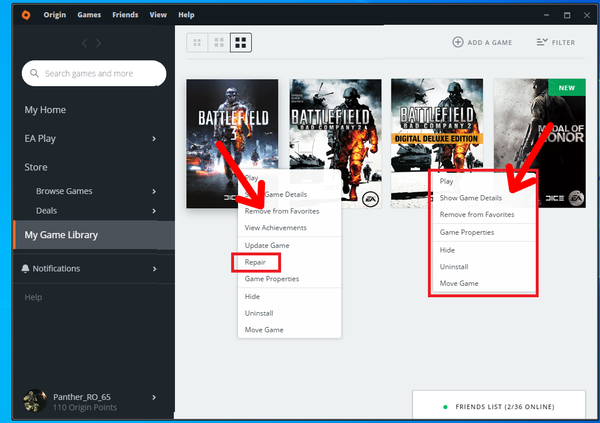Click EA Play in sidebar
Viewport: 600px width, 423px height.
(40, 139)
